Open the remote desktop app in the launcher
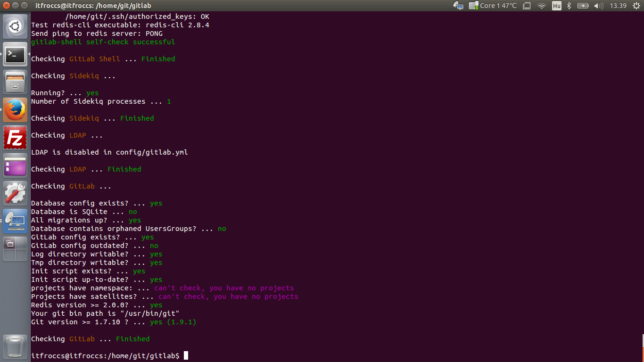This screenshot has height=362, width=644. pyautogui.click(x=15, y=221)
